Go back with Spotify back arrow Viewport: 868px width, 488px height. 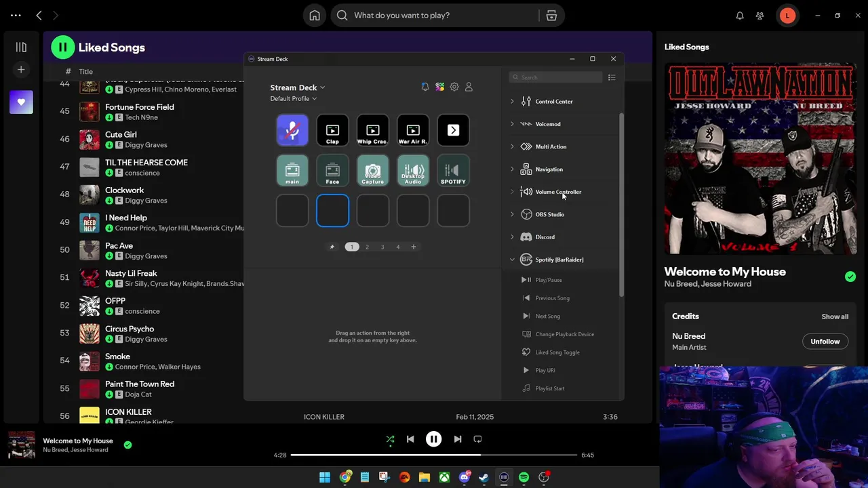click(x=39, y=15)
